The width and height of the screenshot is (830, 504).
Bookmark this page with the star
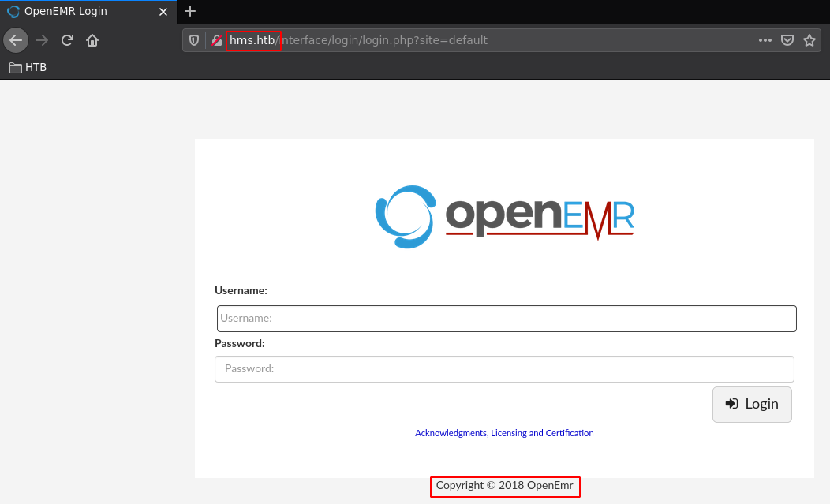click(x=809, y=40)
